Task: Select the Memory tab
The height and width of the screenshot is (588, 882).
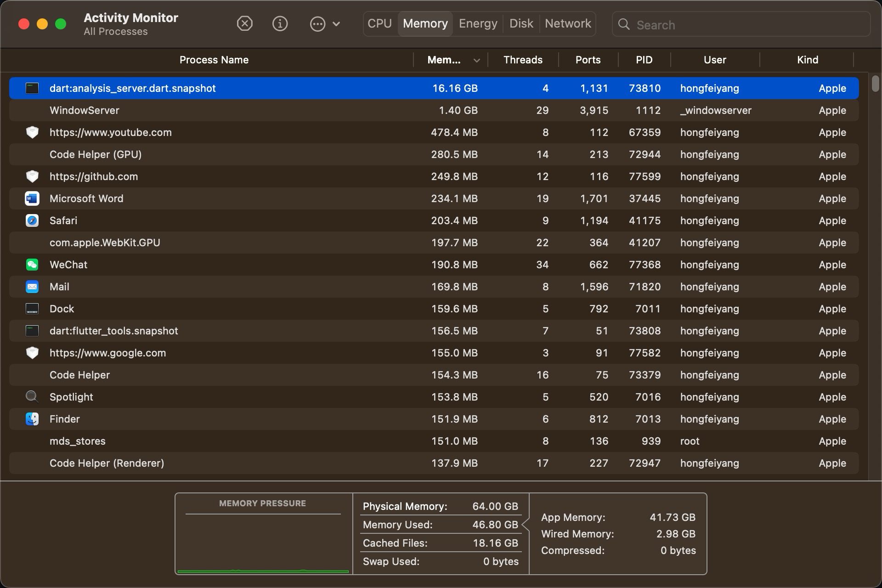Action: coord(425,23)
